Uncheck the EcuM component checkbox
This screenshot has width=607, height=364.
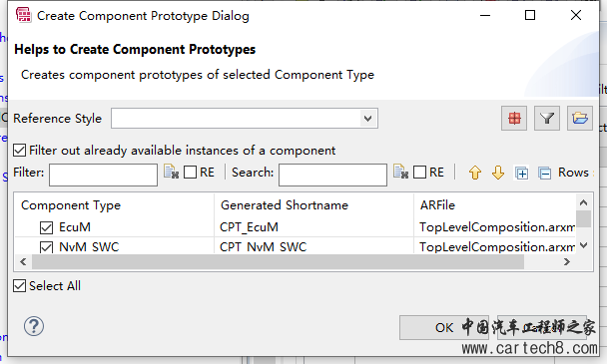point(46,227)
